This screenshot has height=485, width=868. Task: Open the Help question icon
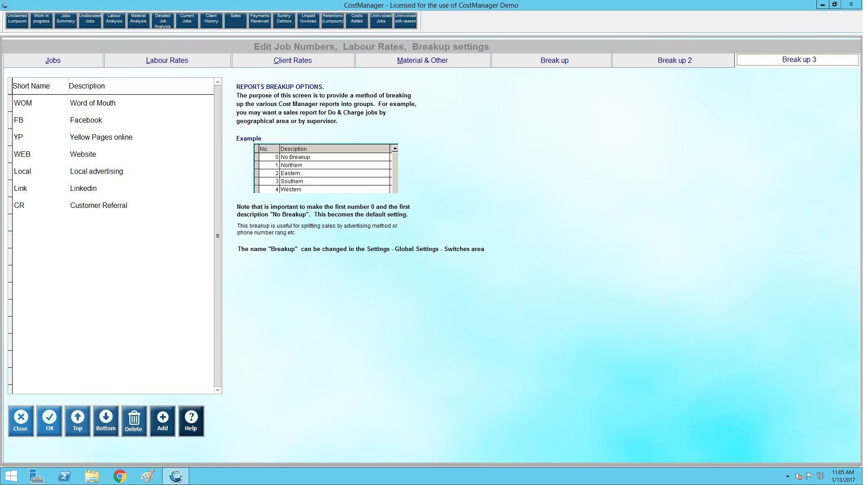191,421
